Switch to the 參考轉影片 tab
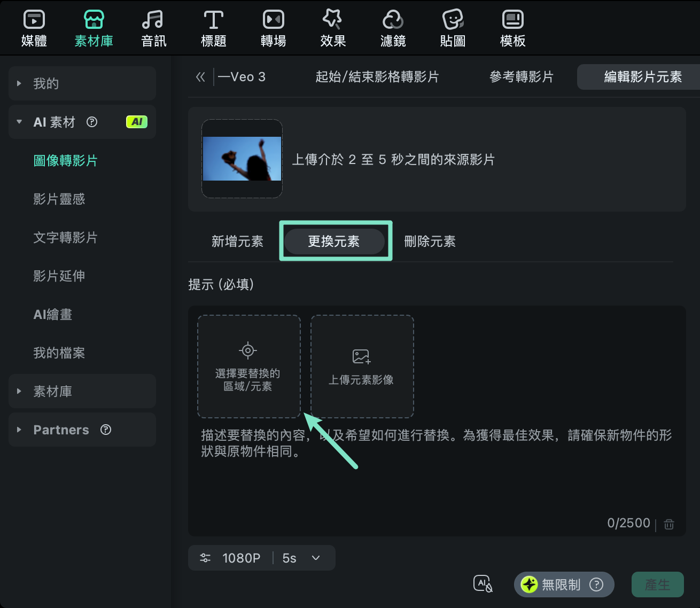 [x=521, y=77]
